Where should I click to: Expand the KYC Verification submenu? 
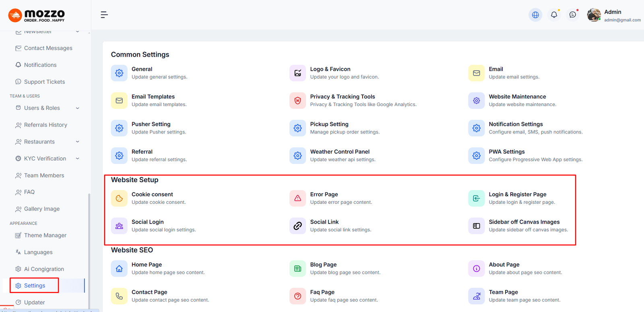(x=78, y=159)
